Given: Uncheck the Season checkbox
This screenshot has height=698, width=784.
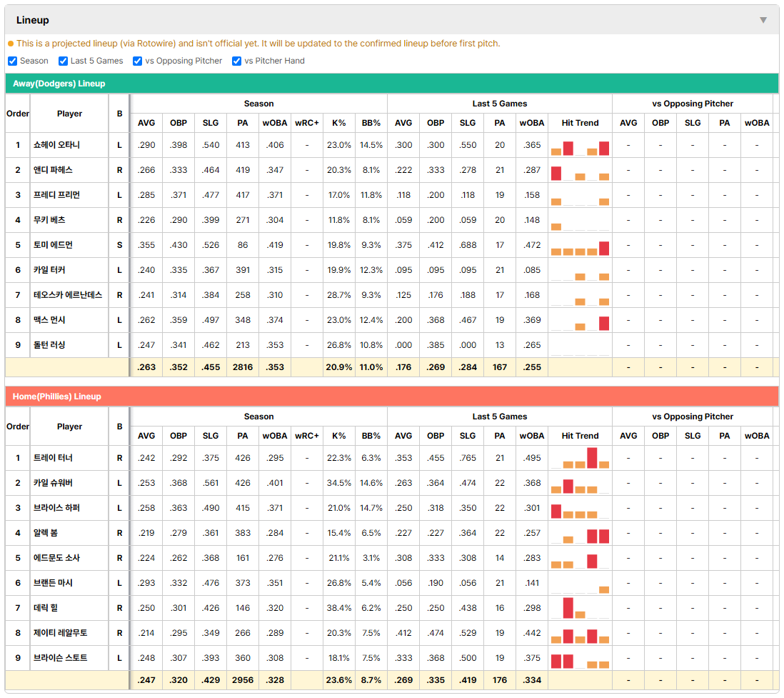Looking at the screenshot, I should click(x=13, y=61).
